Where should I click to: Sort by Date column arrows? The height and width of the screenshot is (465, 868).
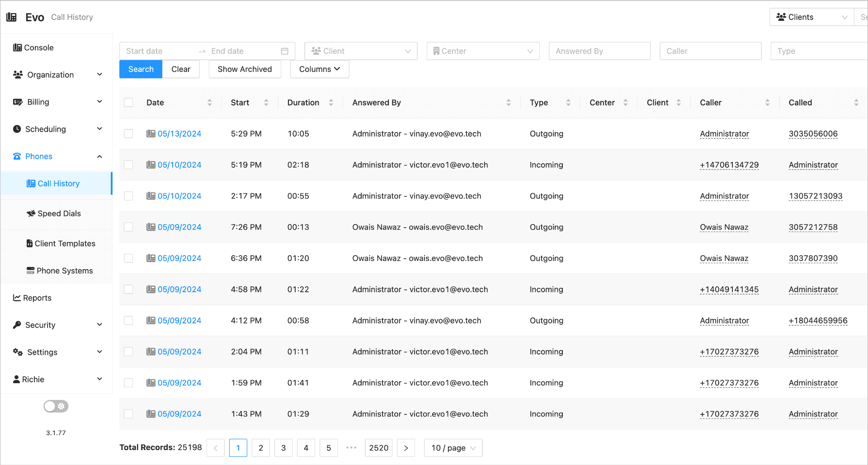(x=209, y=103)
